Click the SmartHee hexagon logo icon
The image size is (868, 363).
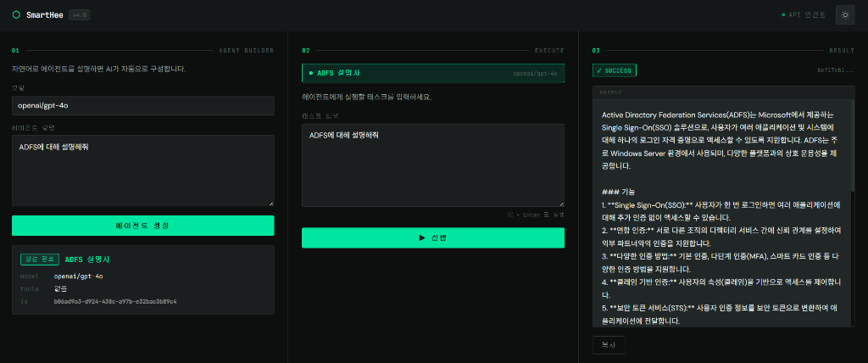[16, 15]
